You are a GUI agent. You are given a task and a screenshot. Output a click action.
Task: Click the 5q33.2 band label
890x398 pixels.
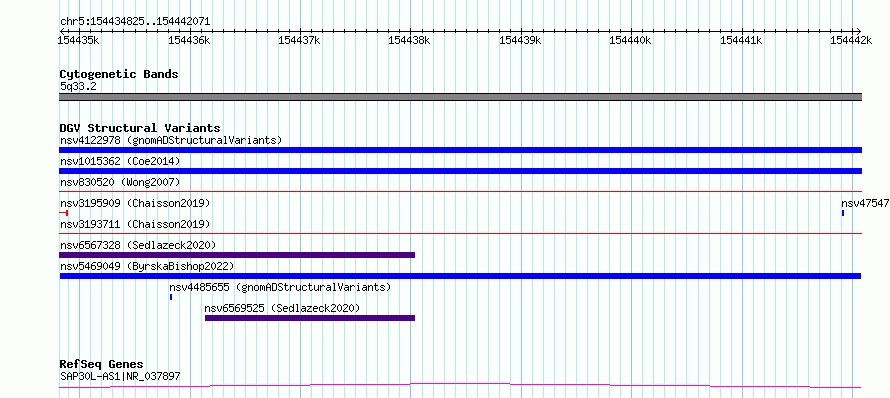79,86
